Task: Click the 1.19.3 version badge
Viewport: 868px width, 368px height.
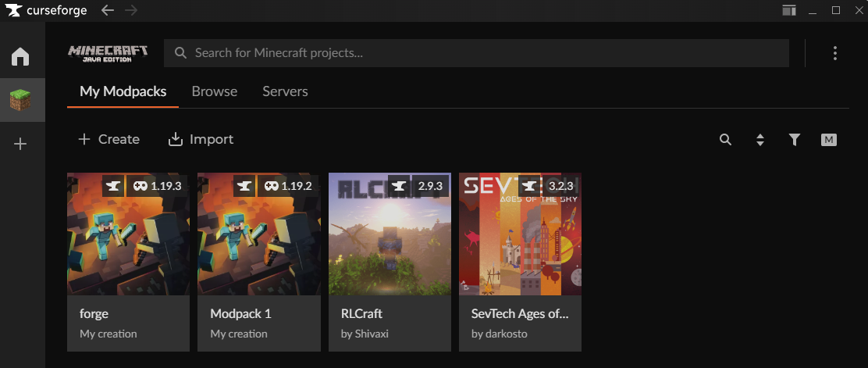Action: pyautogui.click(x=158, y=186)
